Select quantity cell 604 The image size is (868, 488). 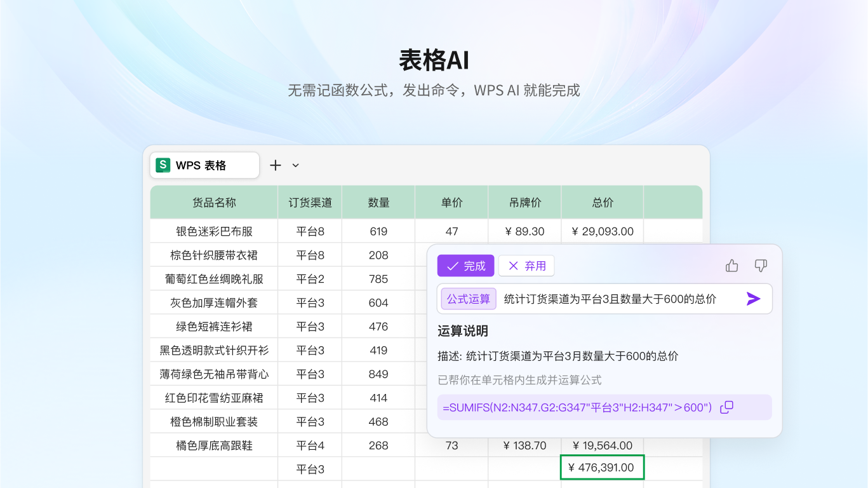(378, 302)
